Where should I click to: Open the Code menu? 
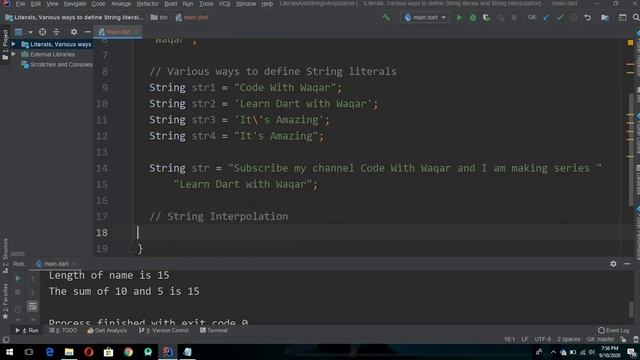98,4
